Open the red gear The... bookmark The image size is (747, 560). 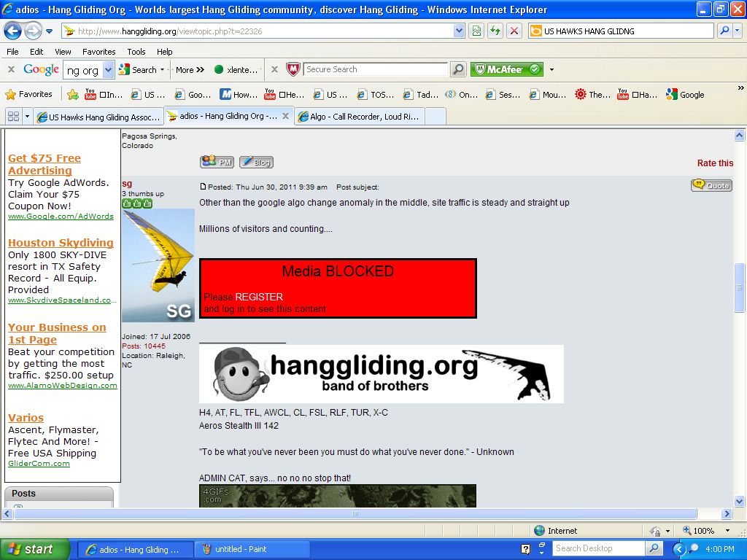(x=592, y=94)
